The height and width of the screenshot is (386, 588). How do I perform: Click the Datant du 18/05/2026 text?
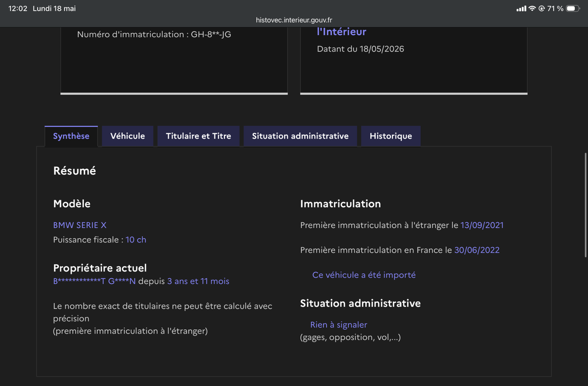(x=360, y=49)
